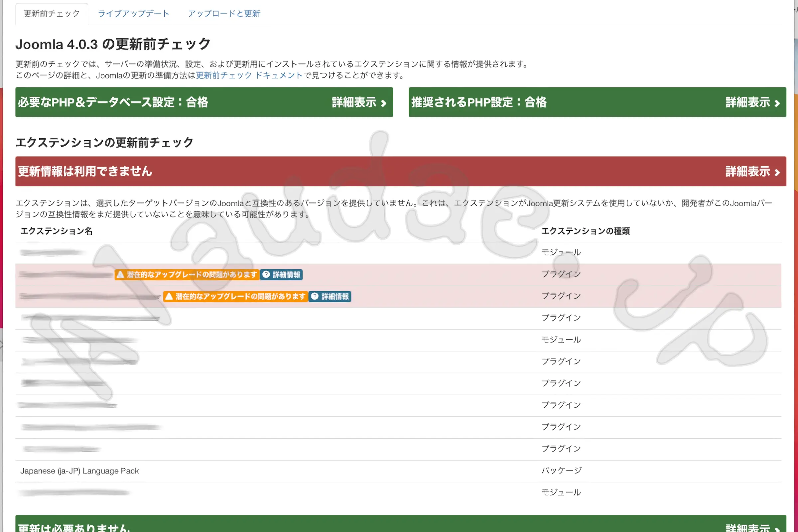Select the 更新前チェック tab
The height and width of the screenshot is (532, 798).
[52, 14]
